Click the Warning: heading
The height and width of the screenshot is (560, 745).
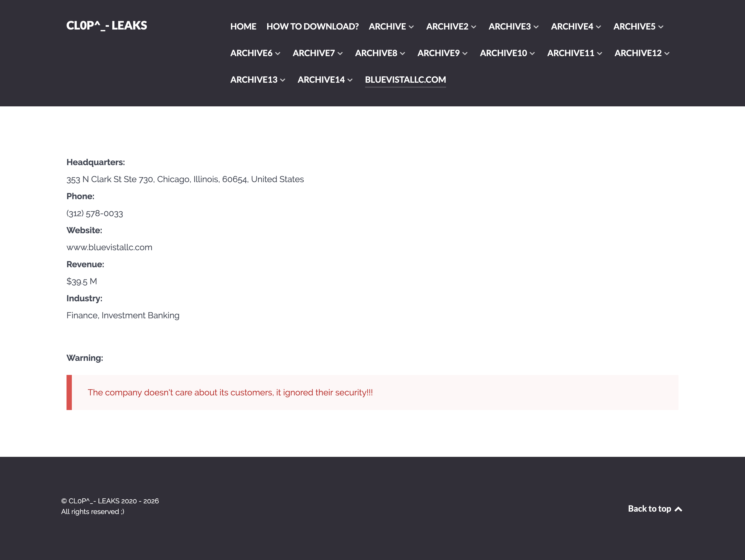pyautogui.click(x=85, y=358)
